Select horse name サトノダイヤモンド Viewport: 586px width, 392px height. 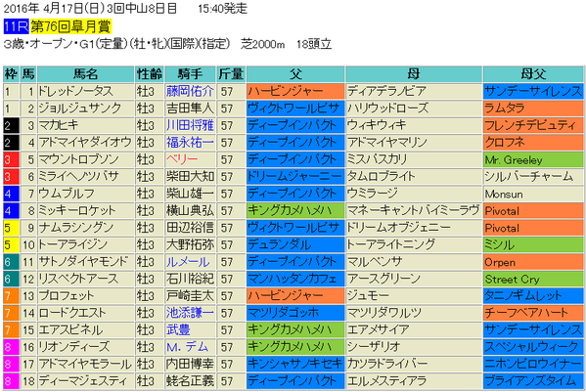click(83, 262)
